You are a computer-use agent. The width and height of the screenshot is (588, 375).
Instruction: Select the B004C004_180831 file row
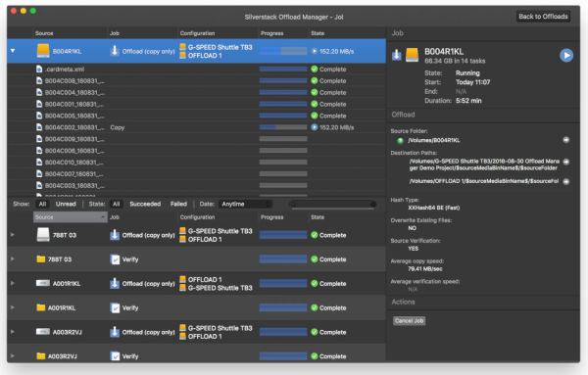197,92
